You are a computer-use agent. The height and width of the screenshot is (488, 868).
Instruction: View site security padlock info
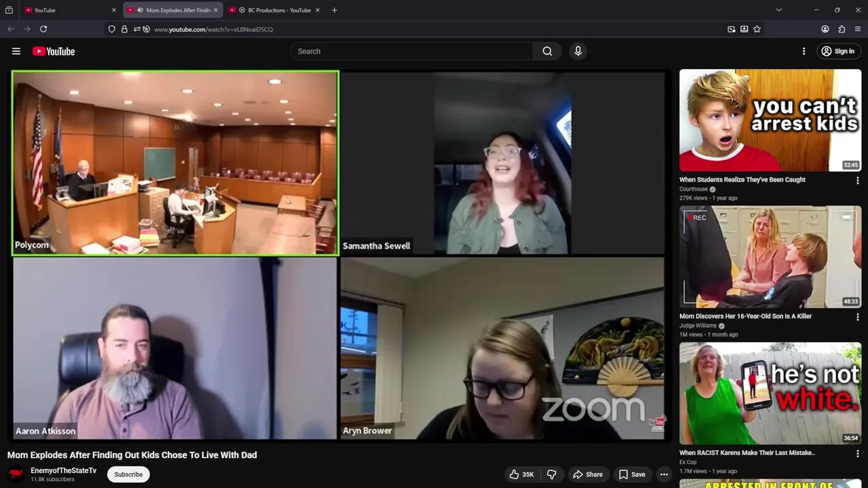[124, 29]
